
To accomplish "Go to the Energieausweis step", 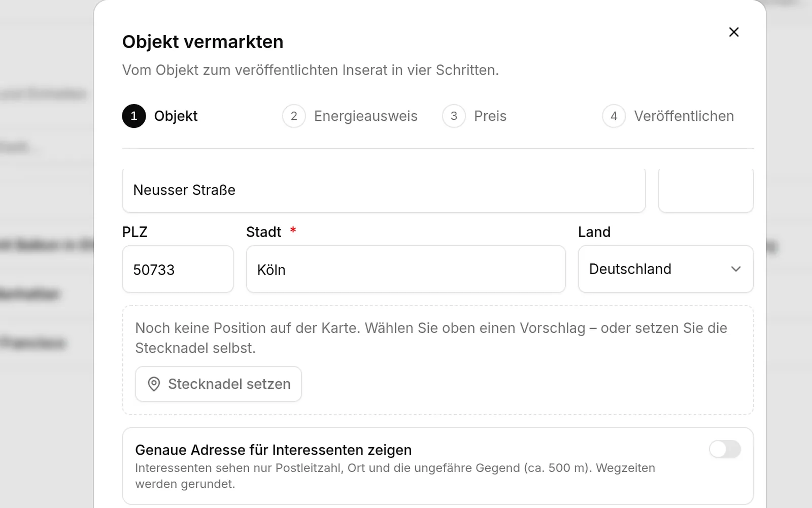I will pyautogui.click(x=365, y=116).
